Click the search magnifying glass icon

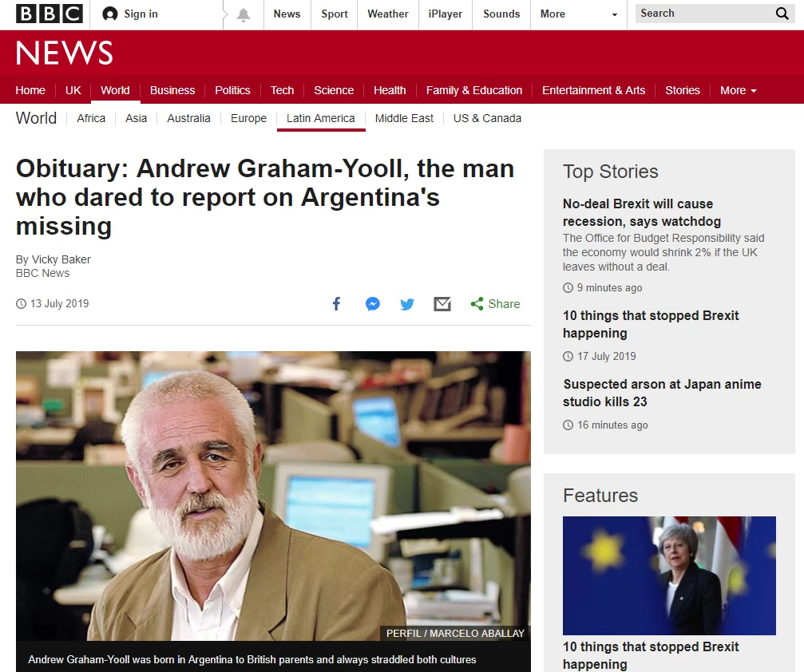[x=782, y=14]
